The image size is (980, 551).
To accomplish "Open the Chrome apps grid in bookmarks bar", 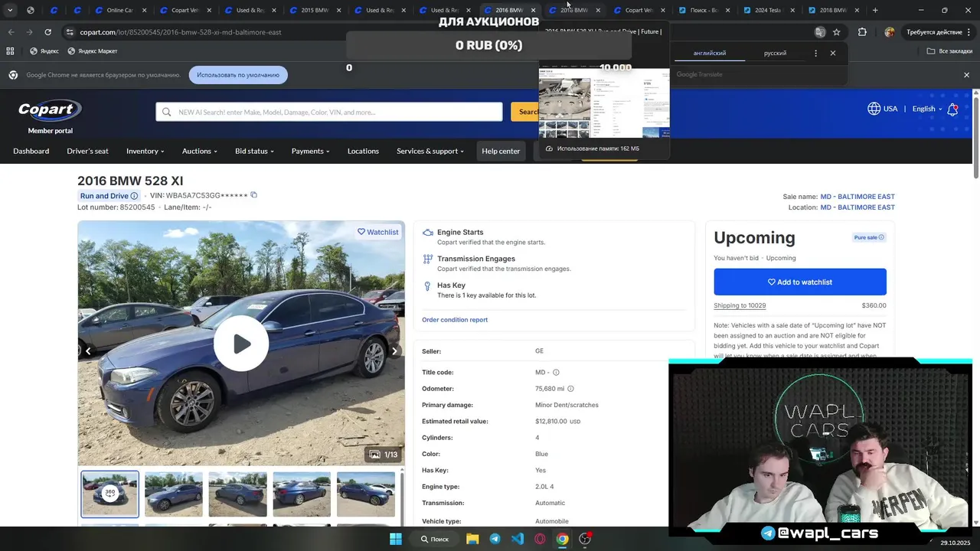I will coord(10,51).
